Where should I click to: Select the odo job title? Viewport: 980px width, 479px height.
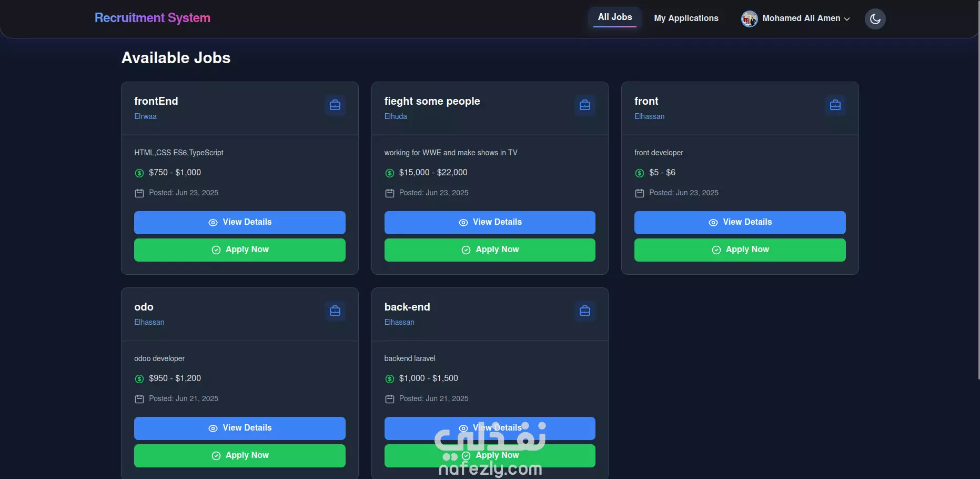tap(144, 307)
